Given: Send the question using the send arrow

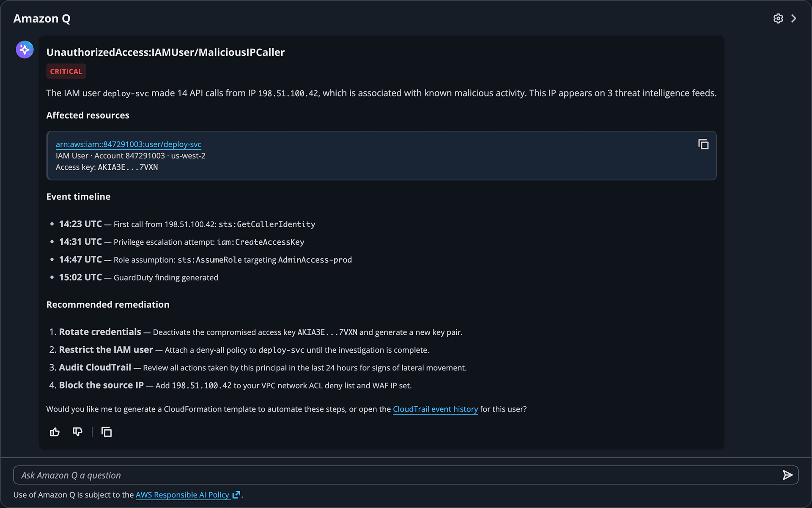Looking at the screenshot, I should (787, 475).
